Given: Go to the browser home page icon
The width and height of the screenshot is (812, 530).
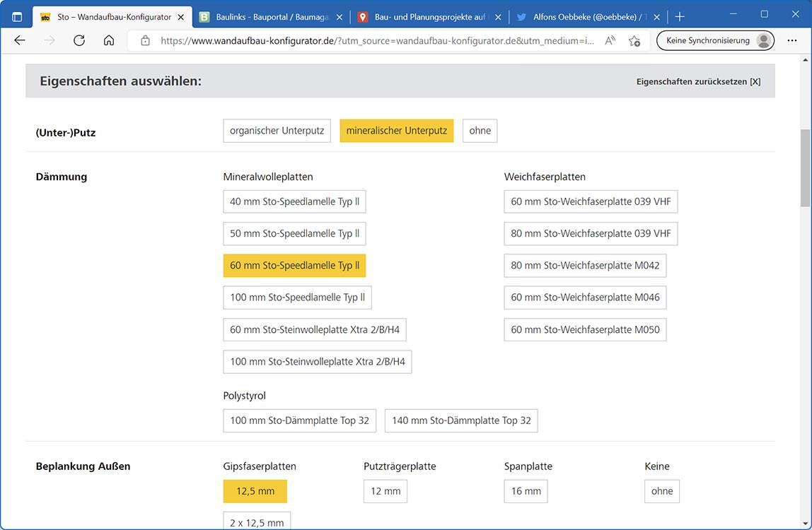Looking at the screenshot, I should tap(109, 40).
